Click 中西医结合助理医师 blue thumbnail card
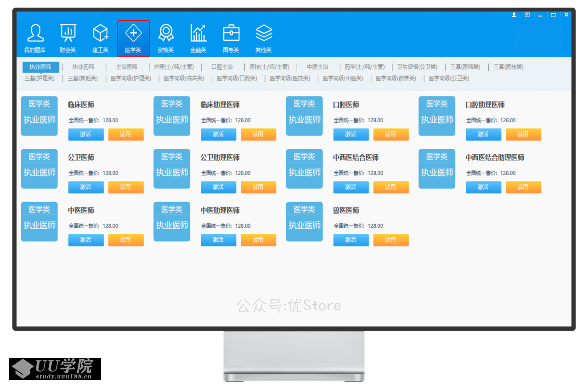 tap(437, 169)
